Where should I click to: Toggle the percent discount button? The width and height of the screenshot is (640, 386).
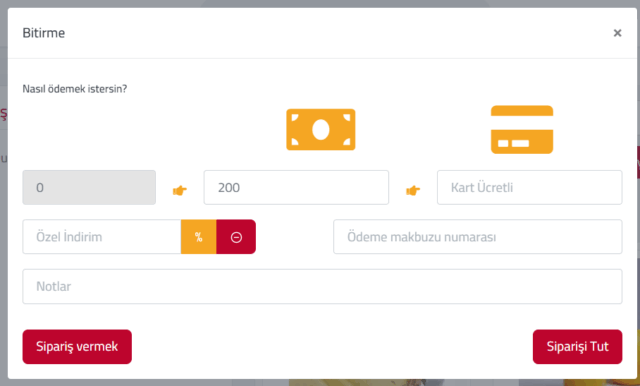click(198, 237)
